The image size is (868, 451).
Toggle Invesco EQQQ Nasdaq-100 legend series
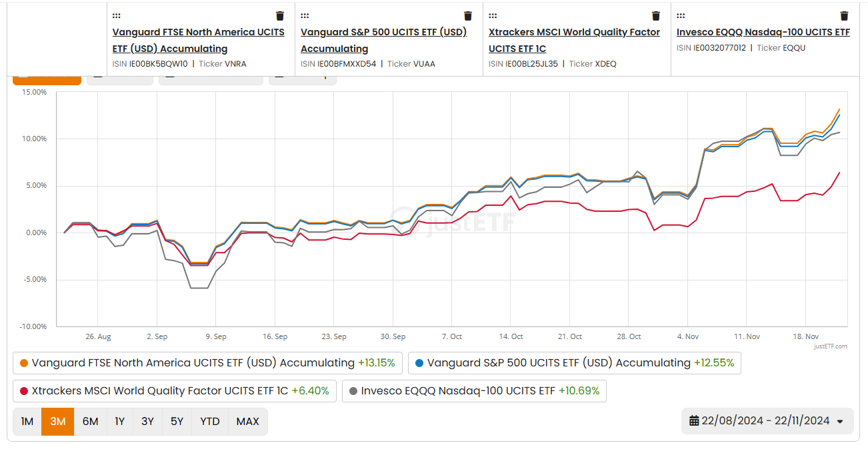click(474, 391)
